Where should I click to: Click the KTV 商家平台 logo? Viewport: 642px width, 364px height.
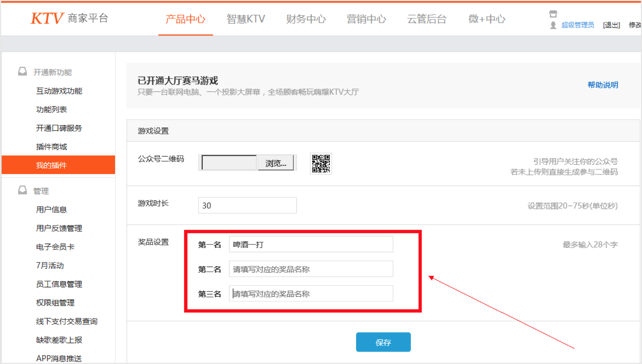tap(70, 18)
